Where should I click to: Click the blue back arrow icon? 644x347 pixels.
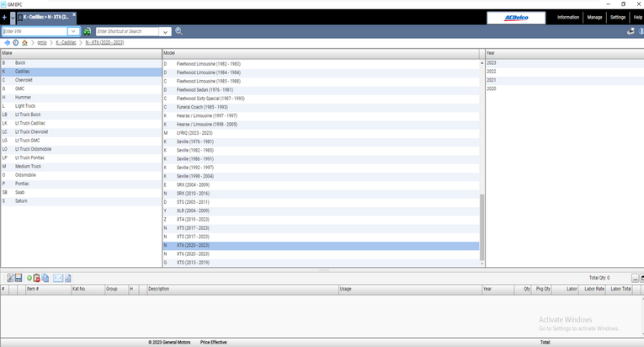(7, 42)
